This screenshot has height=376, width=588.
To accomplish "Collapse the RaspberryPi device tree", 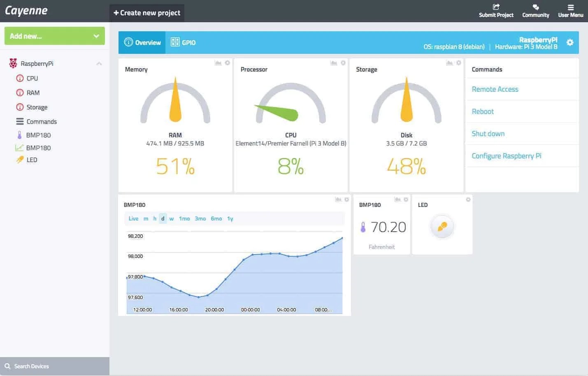I will click(99, 63).
